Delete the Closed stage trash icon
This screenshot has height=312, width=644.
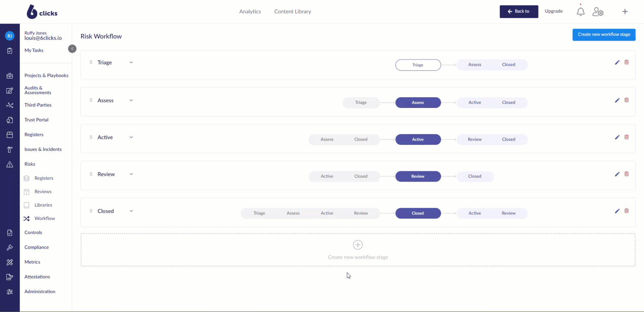tap(627, 211)
